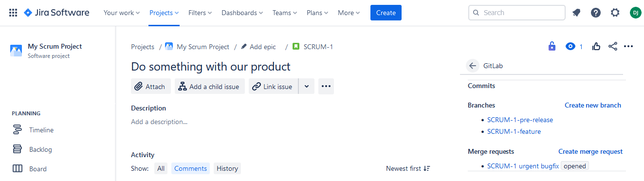
Task: Expand the Link issue dropdown arrow
Action: pyautogui.click(x=307, y=86)
